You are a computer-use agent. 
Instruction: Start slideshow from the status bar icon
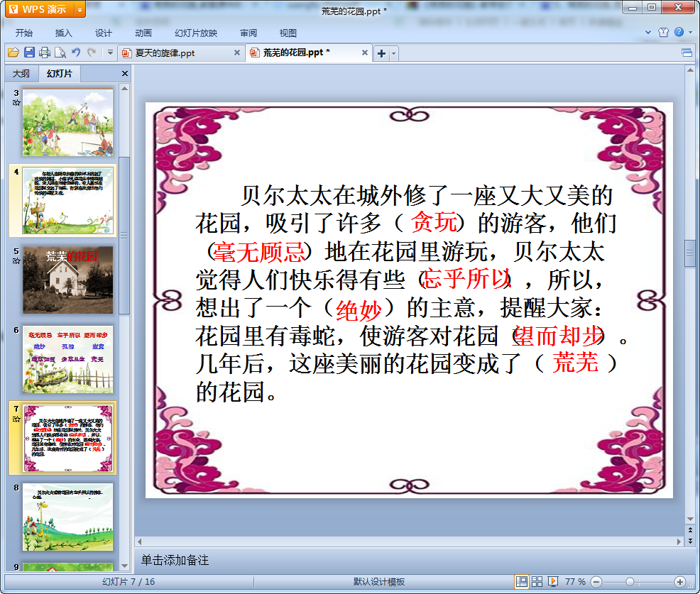(x=553, y=581)
